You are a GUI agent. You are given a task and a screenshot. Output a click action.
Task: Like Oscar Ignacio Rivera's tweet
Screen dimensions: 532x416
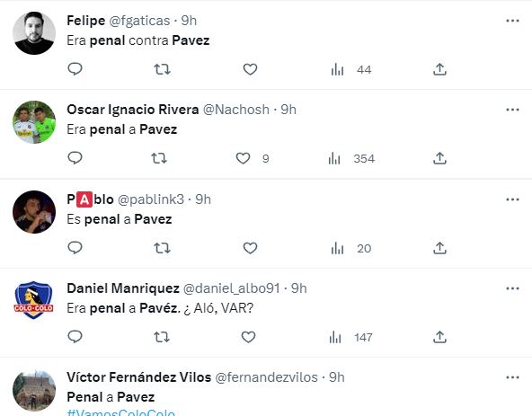coord(243,158)
